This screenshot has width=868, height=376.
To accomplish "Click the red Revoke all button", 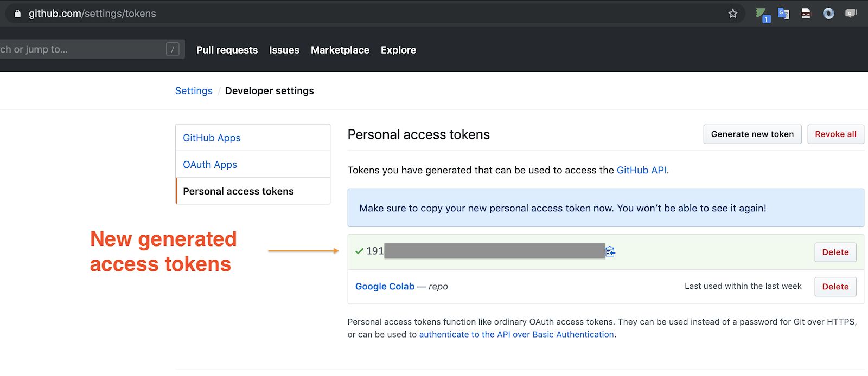I will pyautogui.click(x=835, y=134).
